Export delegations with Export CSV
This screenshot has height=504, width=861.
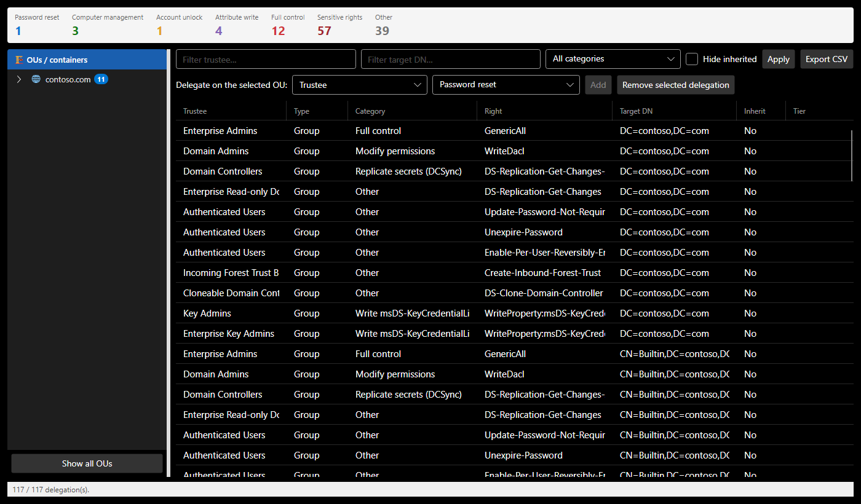[x=827, y=59]
